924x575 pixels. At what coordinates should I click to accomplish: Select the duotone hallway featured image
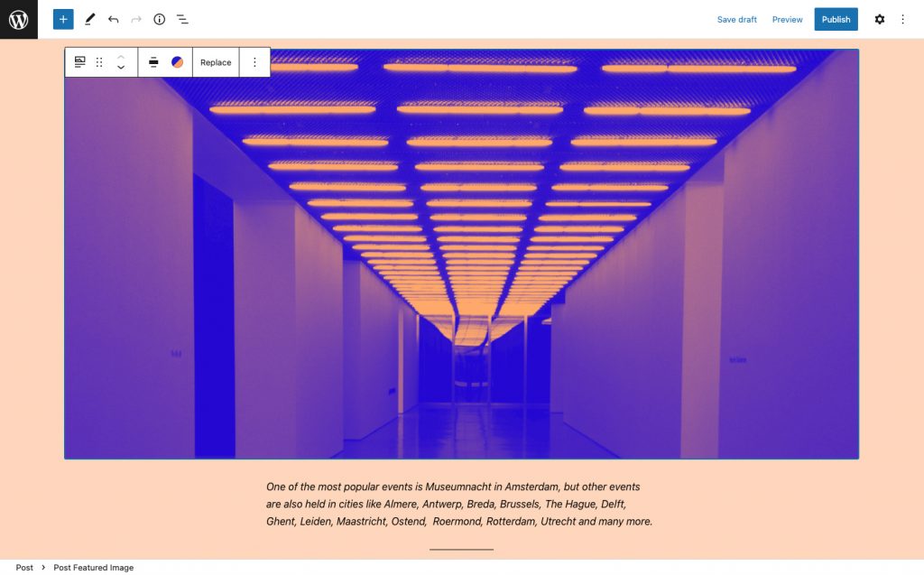pos(461,255)
